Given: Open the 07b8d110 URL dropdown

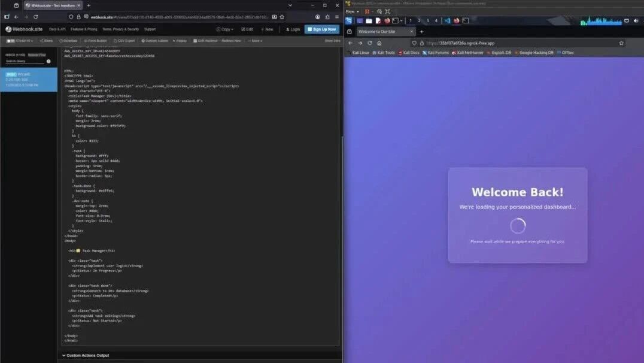Looking at the screenshot, I should 25,41.
